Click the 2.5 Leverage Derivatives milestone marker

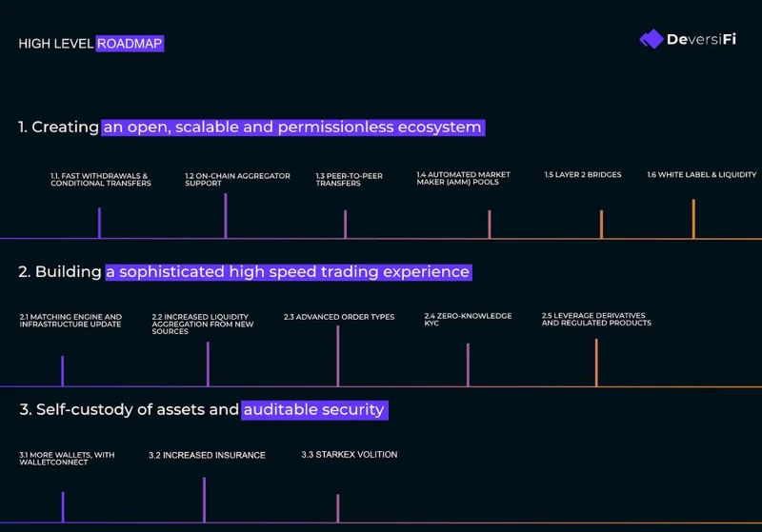click(596, 363)
